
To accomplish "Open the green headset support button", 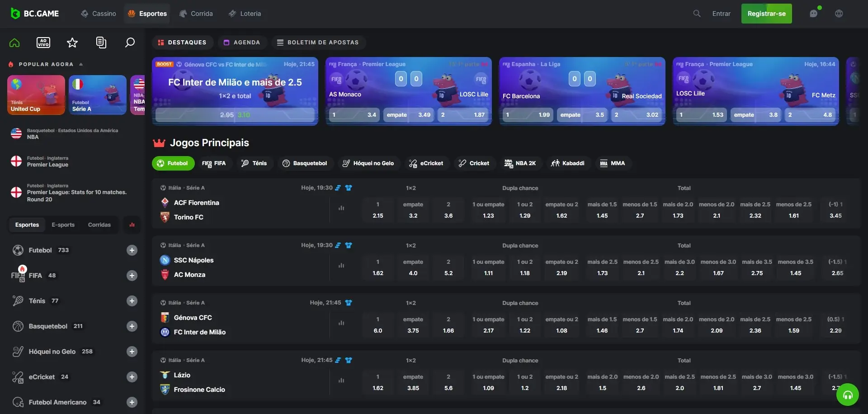I will tap(848, 395).
